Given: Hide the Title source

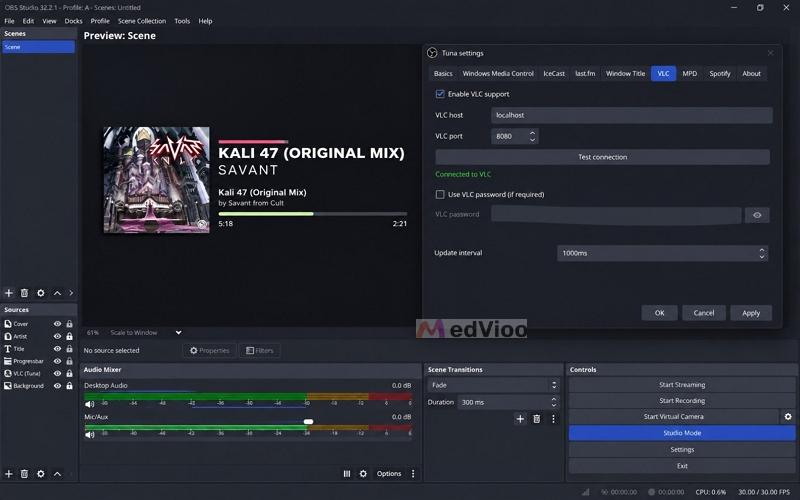Looking at the screenshot, I should [57, 348].
